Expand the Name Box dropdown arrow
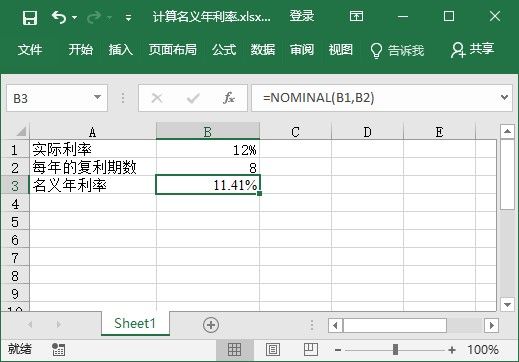This screenshot has height=362, width=519. 97,97
